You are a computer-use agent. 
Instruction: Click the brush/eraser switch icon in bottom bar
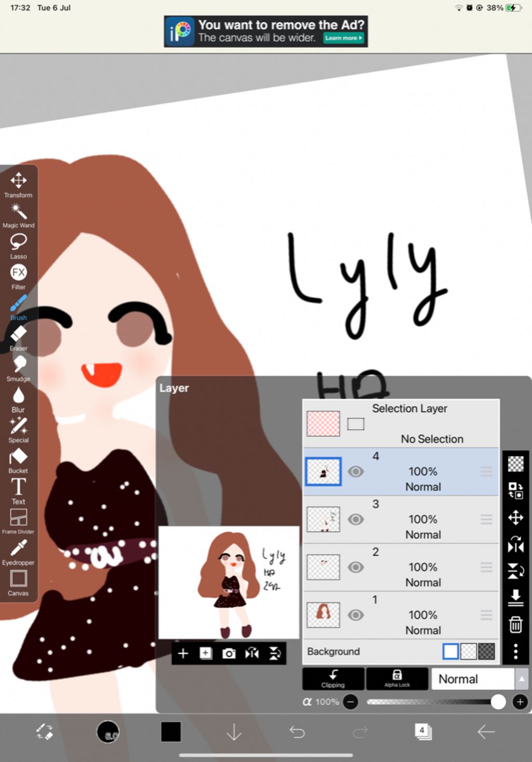click(x=45, y=732)
